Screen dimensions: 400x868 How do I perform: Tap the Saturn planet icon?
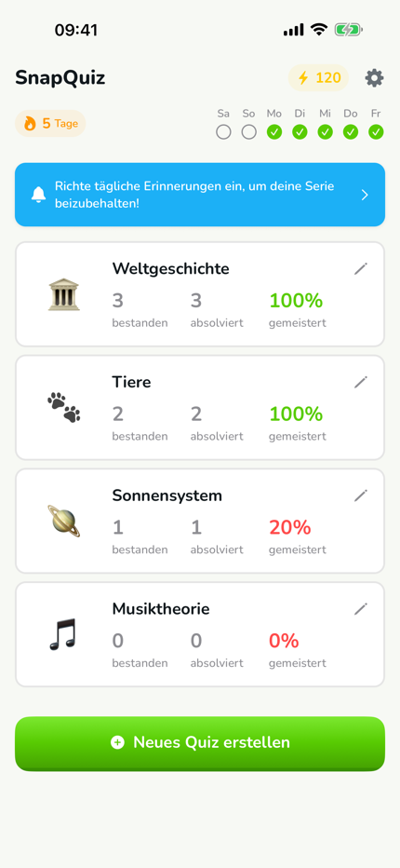tap(63, 521)
